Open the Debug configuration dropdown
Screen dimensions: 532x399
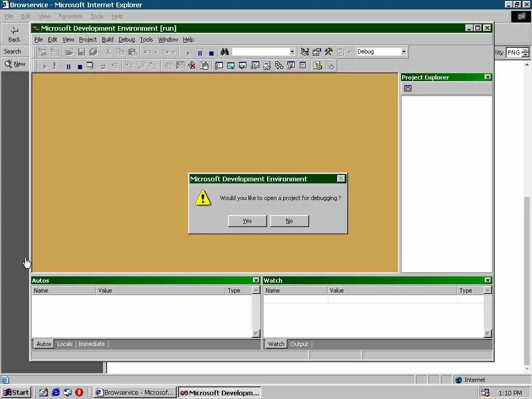(x=403, y=51)
